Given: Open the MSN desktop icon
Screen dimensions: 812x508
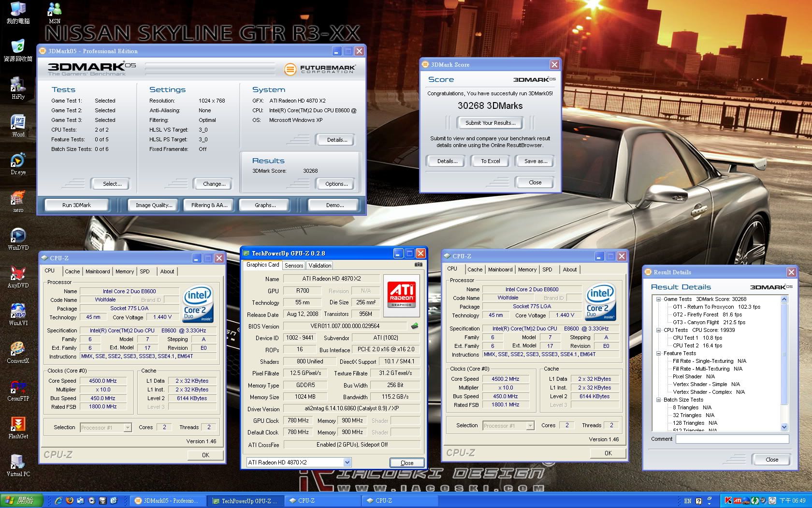Looking at the screenshot, I should point(55,12).
